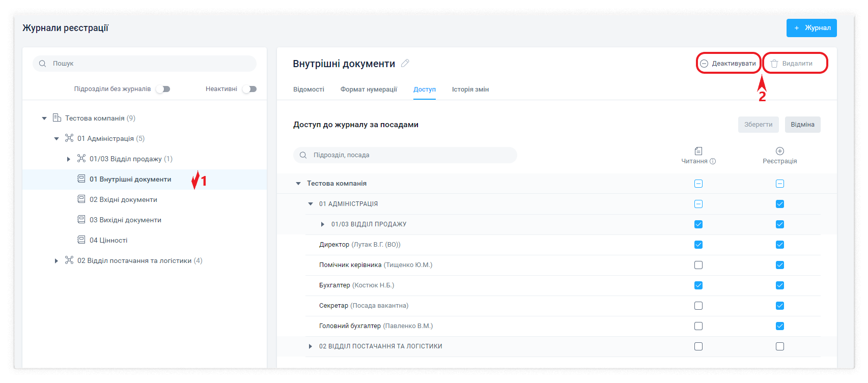
Task: Click the Реєстрація plus-circle column icon
Action: tap(779, 151)
